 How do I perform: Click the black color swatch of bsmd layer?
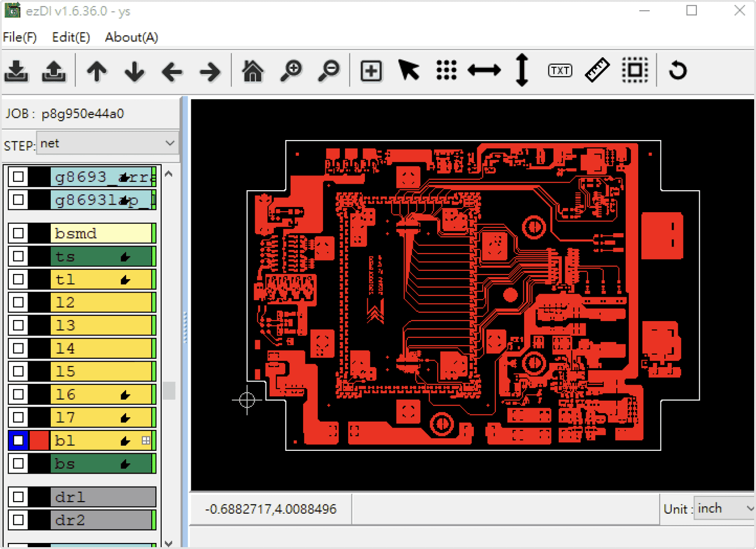click(39, 233)
